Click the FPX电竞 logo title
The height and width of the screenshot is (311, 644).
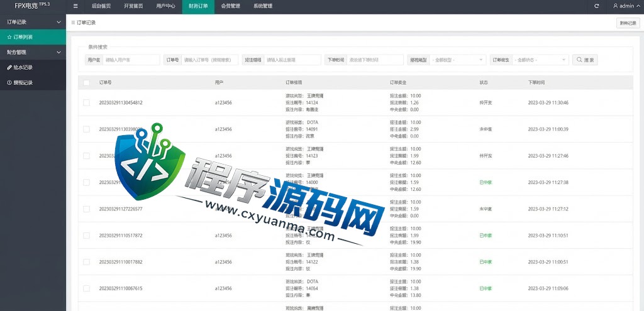click(x=33, y=6)
